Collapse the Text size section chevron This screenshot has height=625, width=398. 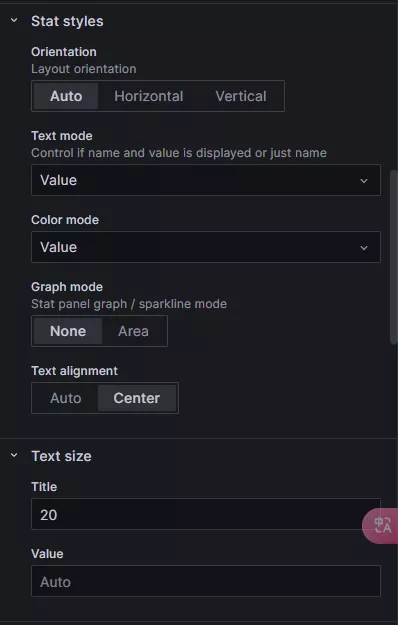[14, 455]
